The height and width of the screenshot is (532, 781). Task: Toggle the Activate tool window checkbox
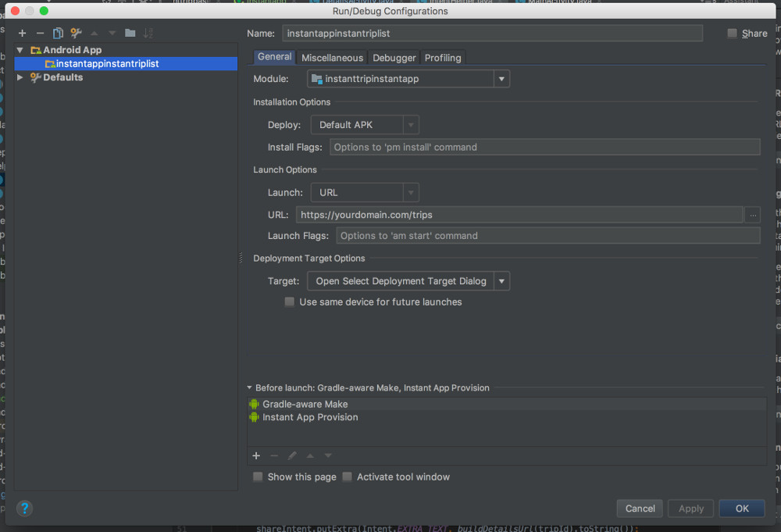348,477
